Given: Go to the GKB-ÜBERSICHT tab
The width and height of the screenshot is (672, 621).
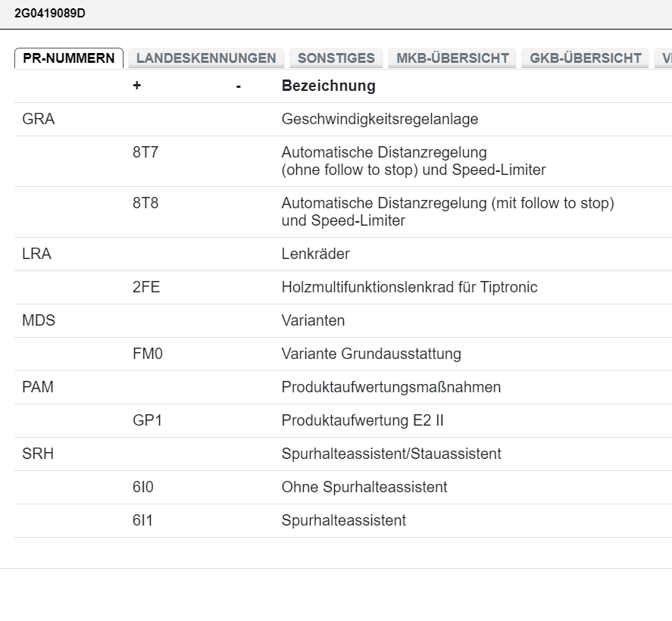Looking at the screenshot, I should (x=585, y=58).
